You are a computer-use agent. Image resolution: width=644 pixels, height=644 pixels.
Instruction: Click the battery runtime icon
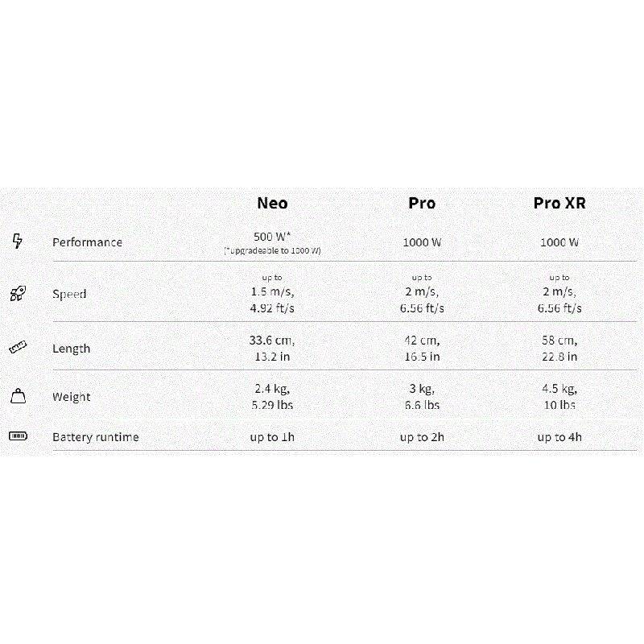pos(18,436)
